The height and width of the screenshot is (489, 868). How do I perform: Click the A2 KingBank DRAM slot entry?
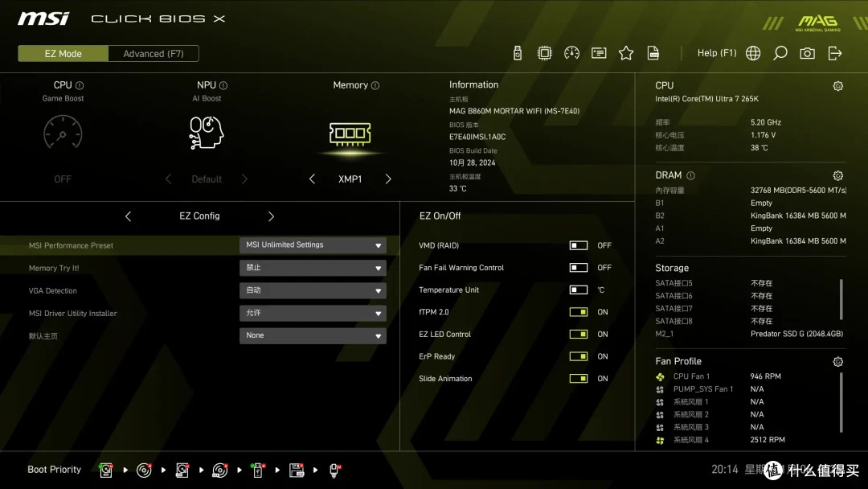[751, 241]
